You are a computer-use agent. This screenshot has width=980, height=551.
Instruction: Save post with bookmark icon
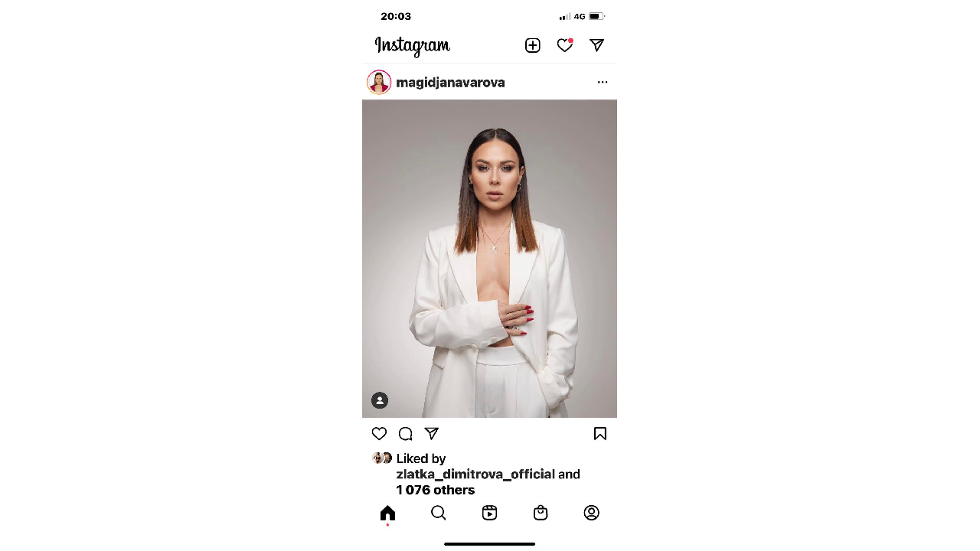pos(600,434)
